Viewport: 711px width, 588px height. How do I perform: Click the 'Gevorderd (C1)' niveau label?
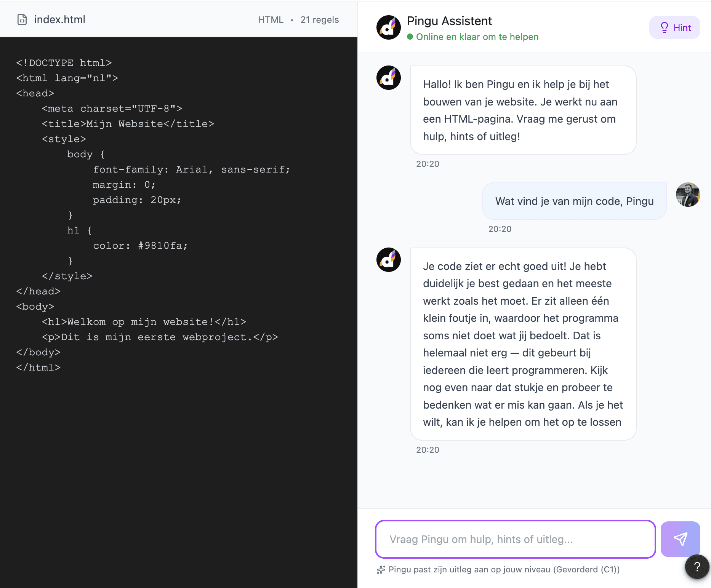click(x=587, y=570)
